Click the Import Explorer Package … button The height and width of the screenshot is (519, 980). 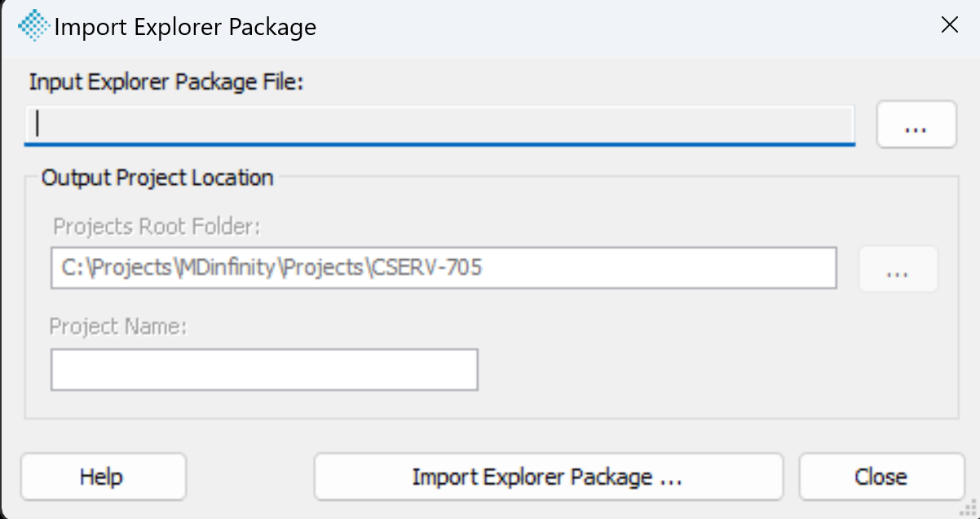point(548,477)
